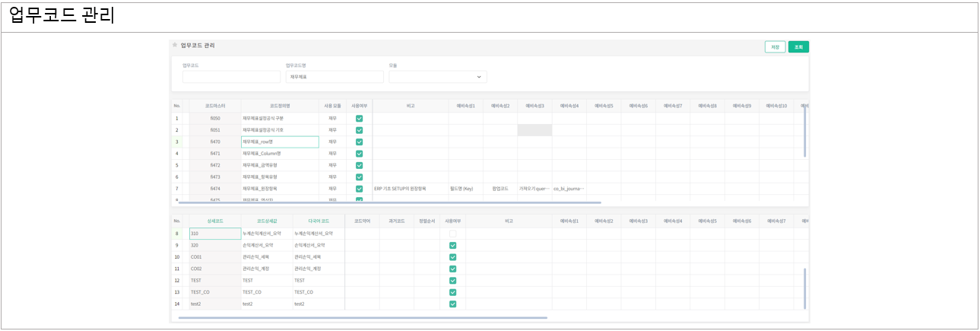Toggle 사용여부 checkbox for test2 row
Viewport: 980px width, 331px height.
point(452,304)
